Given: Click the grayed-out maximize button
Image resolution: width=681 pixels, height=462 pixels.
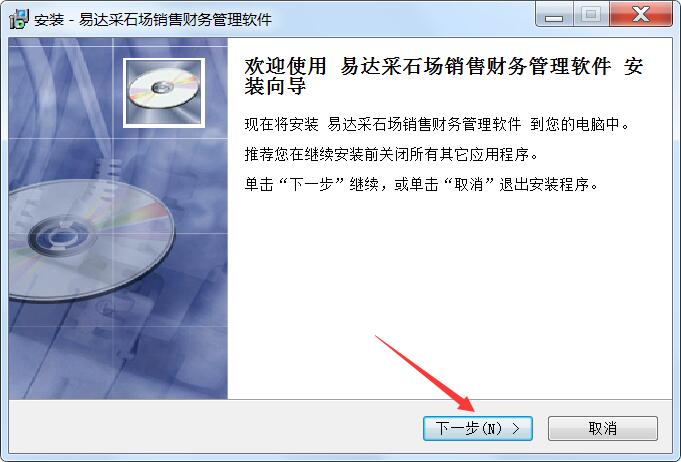Looking at the screenshot, I should (591, 15).
